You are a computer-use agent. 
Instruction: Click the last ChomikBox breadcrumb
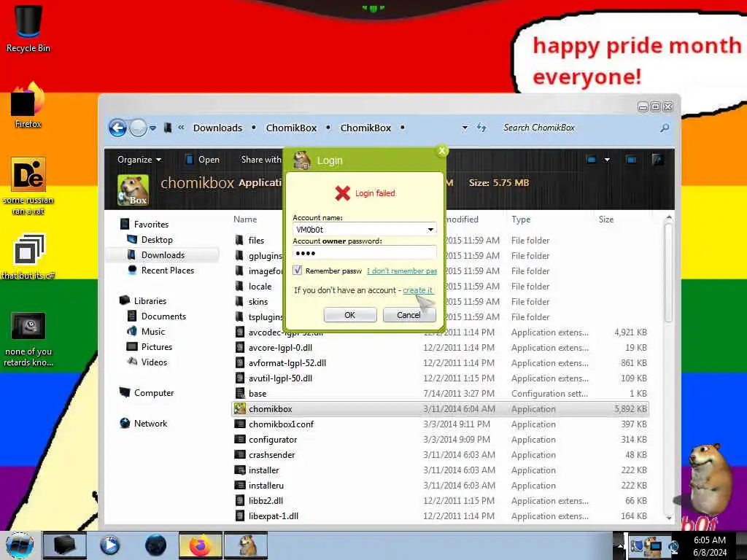pyautogui.click(x=365, y=128)
